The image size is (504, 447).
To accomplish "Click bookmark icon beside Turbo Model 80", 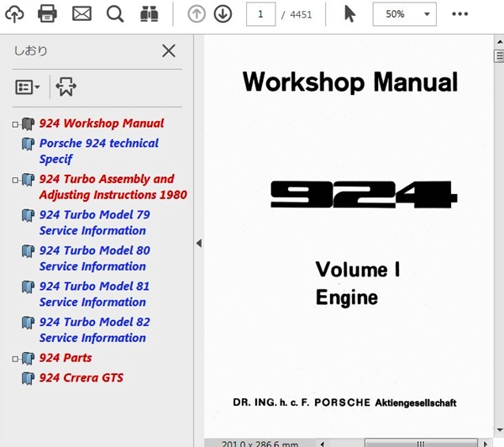I will coord(28,251).
